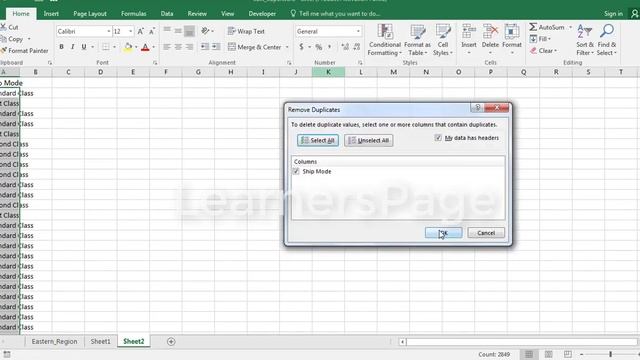
Task: Click the Borders icon
Action: coord(106,47)
